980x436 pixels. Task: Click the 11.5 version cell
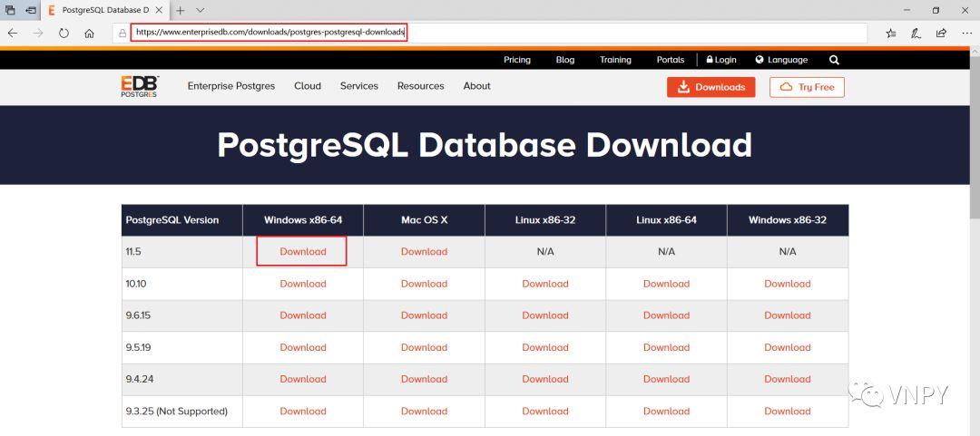181,252
